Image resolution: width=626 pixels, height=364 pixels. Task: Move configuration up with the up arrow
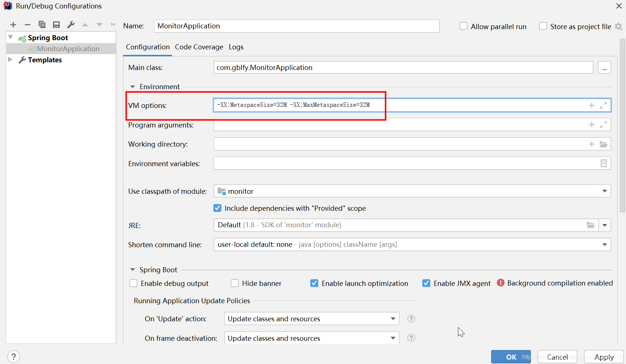pyautogui.click(x=85, y=25)
